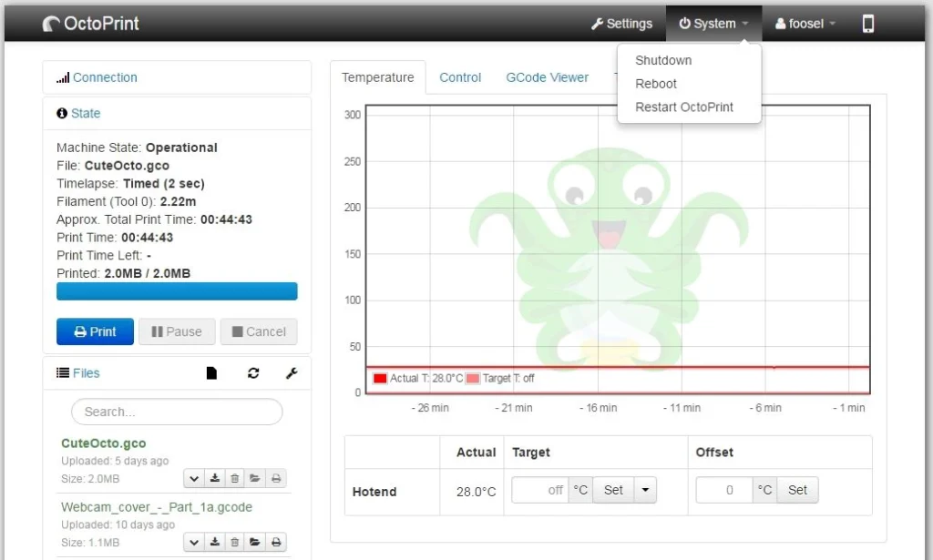Click the Pause button
The image size is (933, 560).
(x=177, y=331)
